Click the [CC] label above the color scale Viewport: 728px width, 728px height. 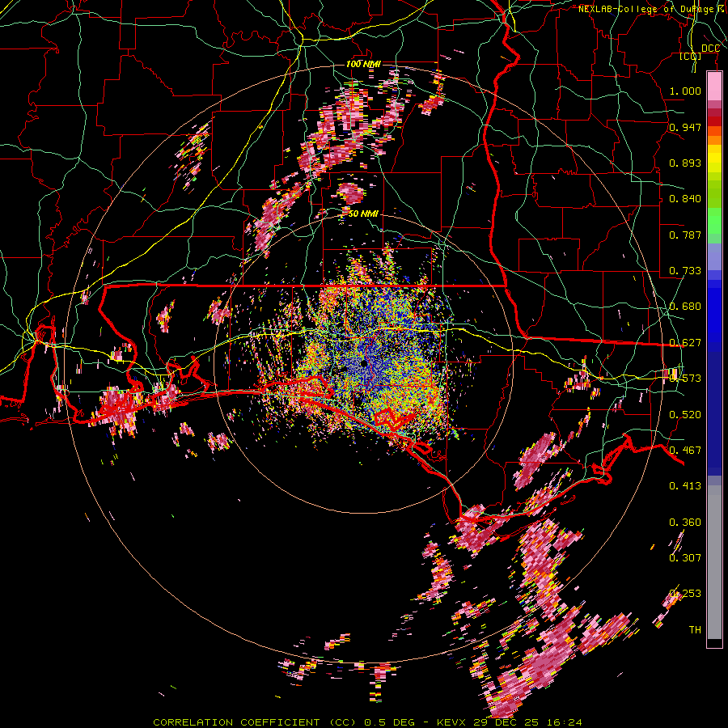coord(691,57)
